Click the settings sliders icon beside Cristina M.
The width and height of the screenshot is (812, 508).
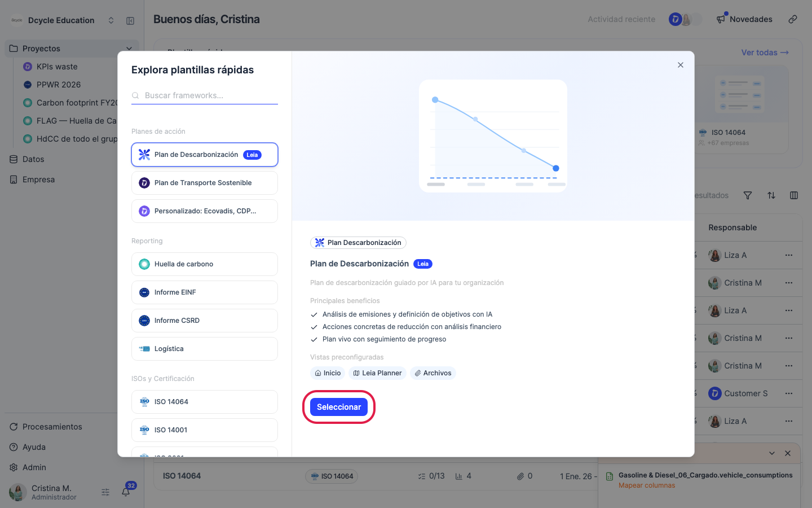tap(105, 492)
